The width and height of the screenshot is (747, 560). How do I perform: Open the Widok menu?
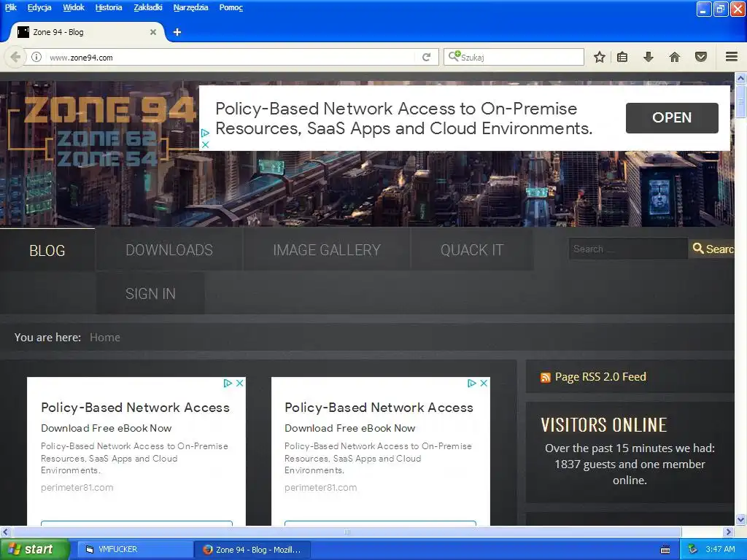click(x=74, y=7)
